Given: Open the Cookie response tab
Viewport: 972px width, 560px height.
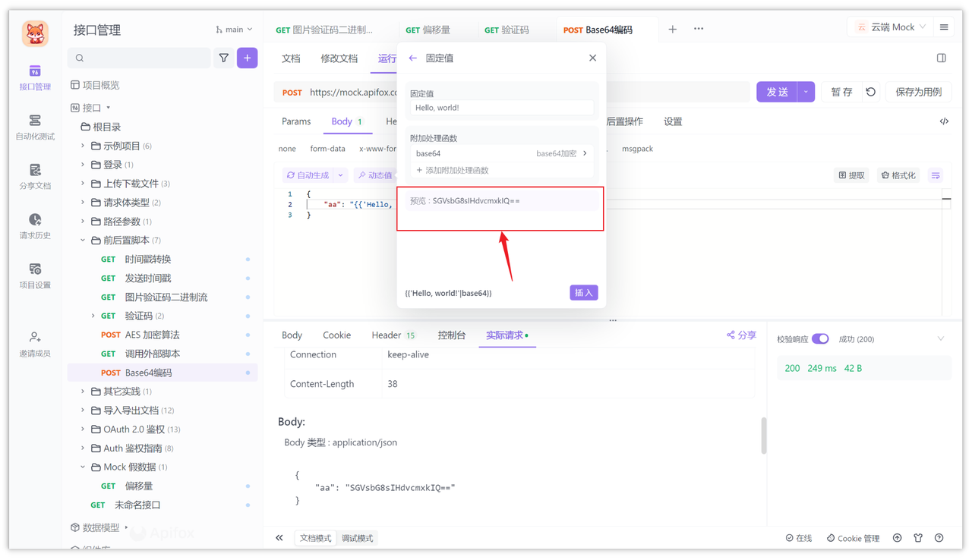Looking at the screenshot, I should [336, 335].
